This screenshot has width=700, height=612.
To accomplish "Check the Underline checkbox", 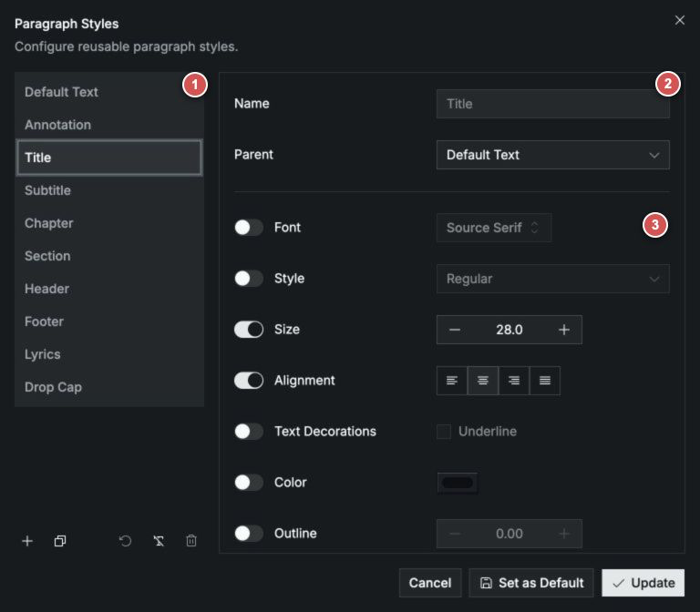I will 443,432.
